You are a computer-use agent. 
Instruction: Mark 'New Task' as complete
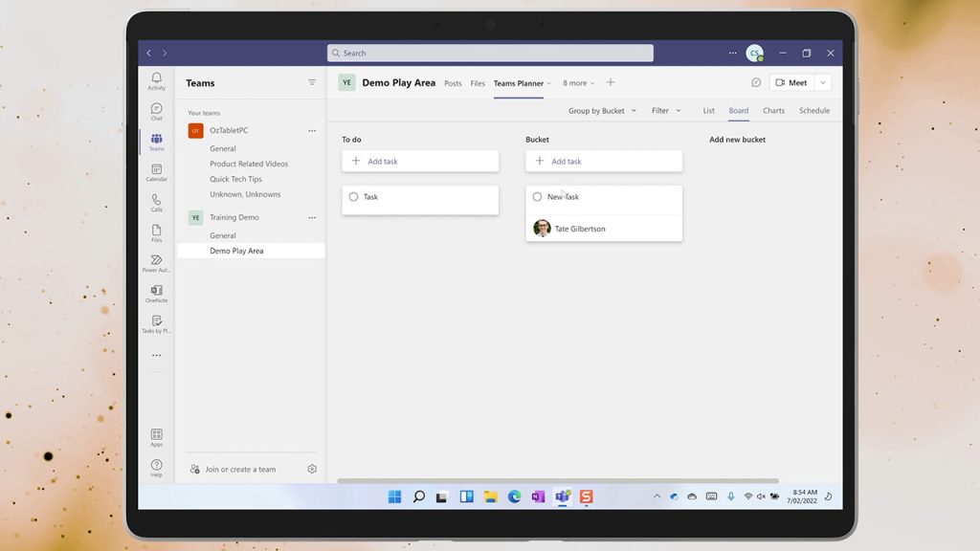coord(538,197)
